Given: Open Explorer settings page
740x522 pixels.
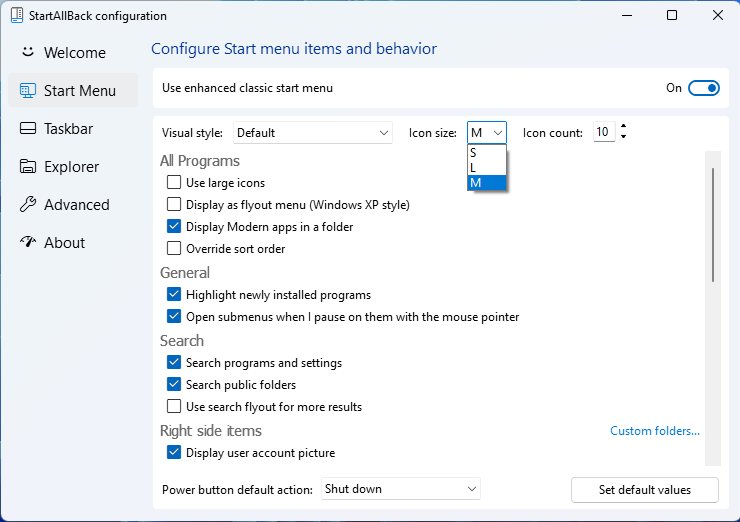Looking at the screenshot, I should click(x=73, y=167).
